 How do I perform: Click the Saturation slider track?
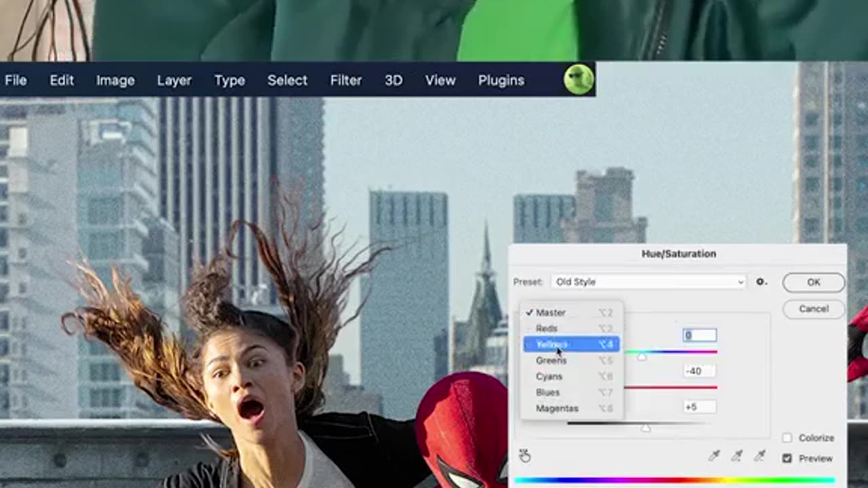click(670, 387)
